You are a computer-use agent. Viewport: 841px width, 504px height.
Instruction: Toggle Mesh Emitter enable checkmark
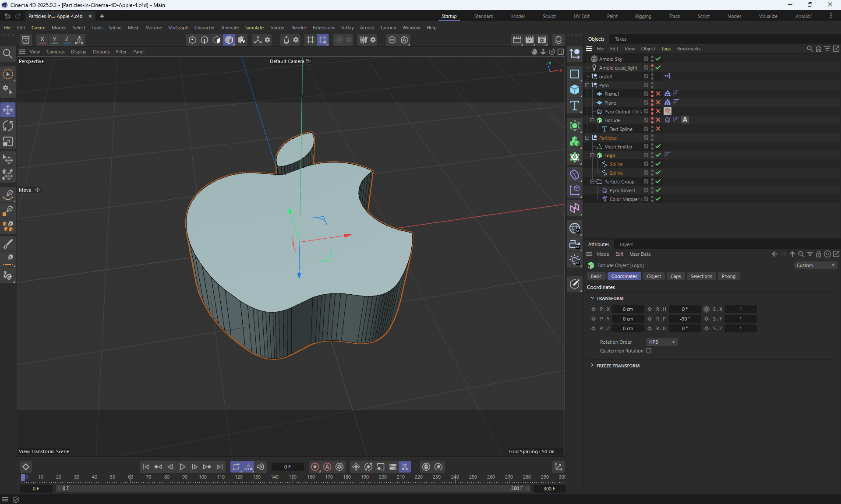click(x=658, y=146)
